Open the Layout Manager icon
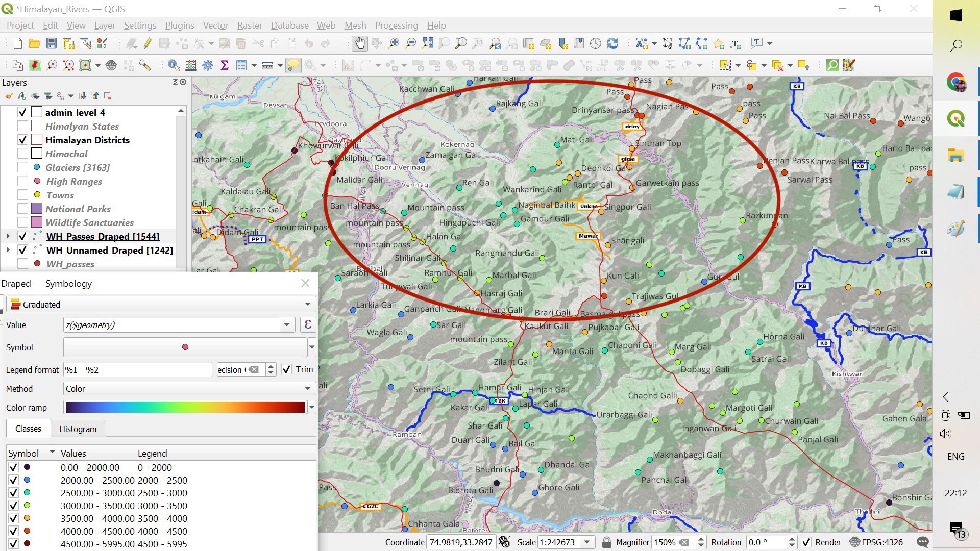The image size is (980, 551). [85, 43]
